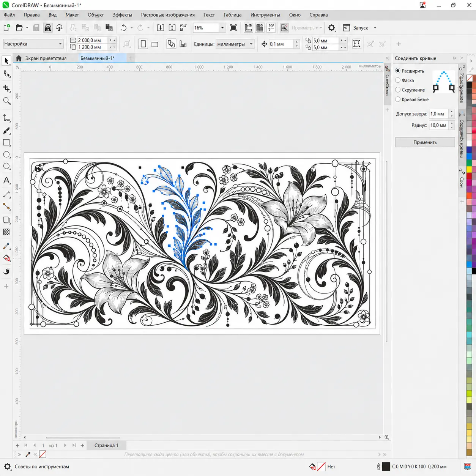Select the Polygon tool

click(x=6, y=166)
